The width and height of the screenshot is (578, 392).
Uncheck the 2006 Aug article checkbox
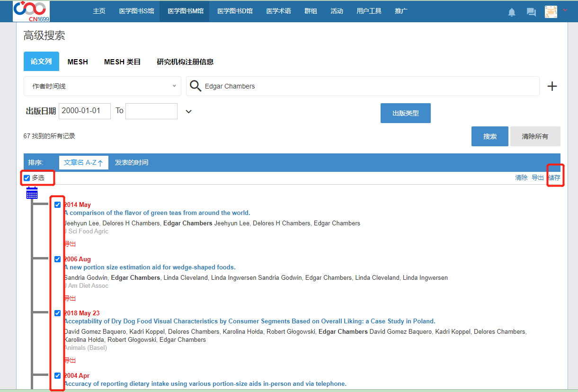(x=57, y=259)
